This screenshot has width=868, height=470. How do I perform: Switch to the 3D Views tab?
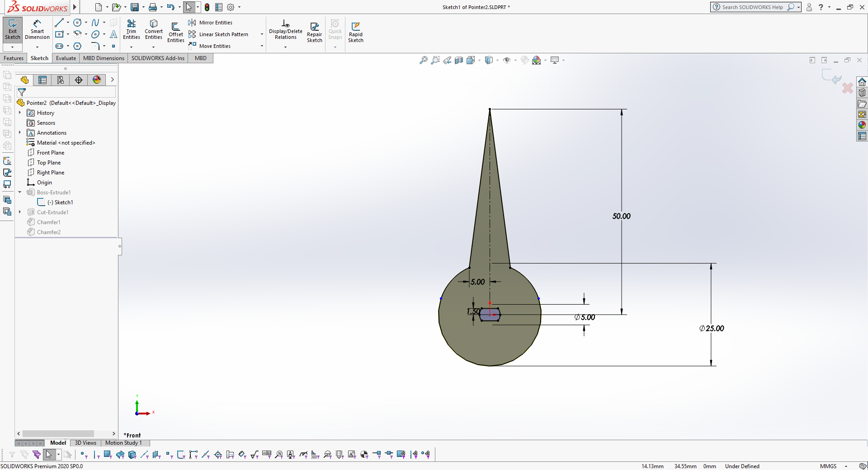85,443
